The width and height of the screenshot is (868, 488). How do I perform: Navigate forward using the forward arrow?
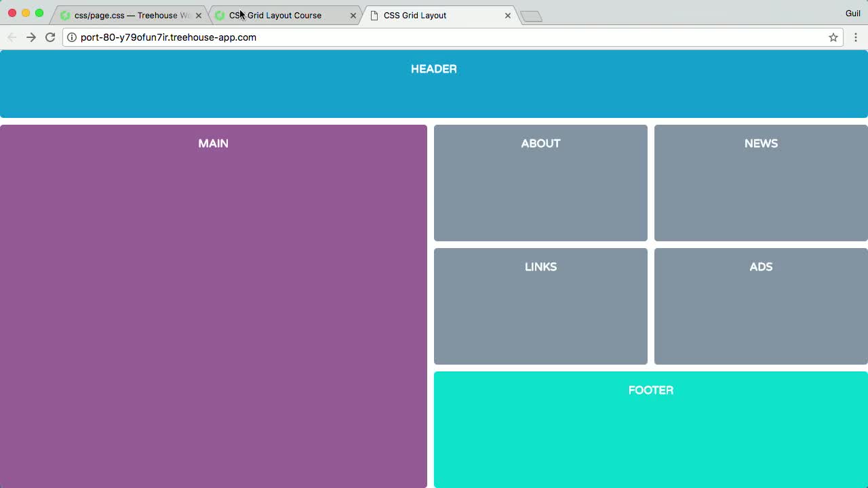tap(31, 37)
